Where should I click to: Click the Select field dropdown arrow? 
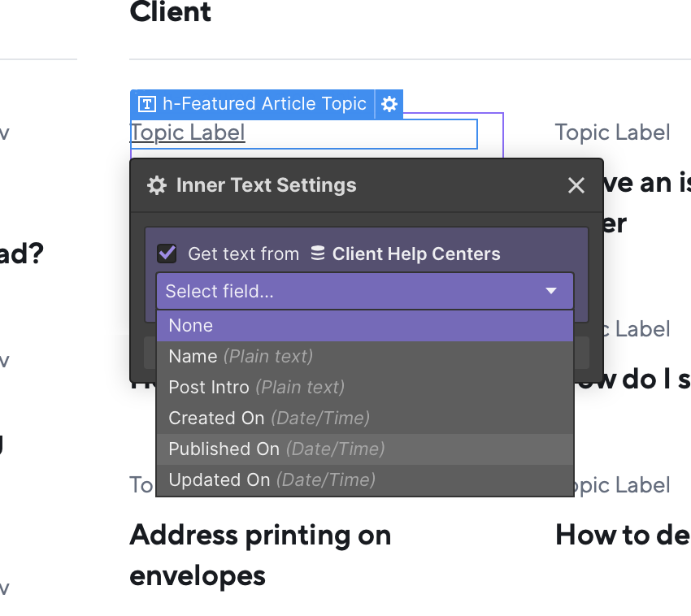coord(551,291)
